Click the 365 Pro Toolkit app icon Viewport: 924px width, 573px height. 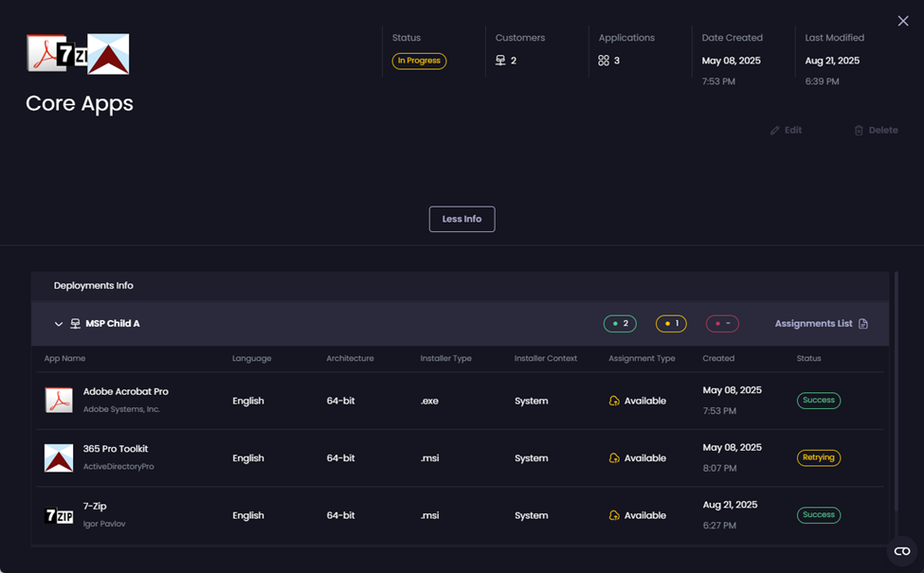point(59,458)
